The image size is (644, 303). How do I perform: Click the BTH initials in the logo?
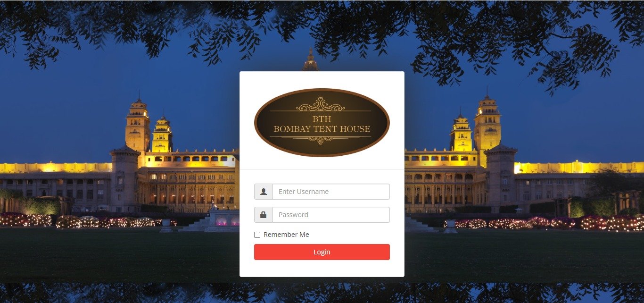[x=322, y=119]
